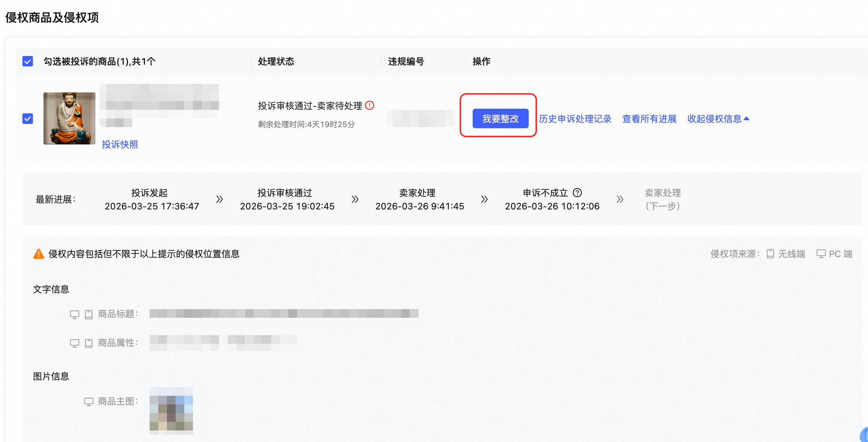Click the 我要整改 button
This screenshot has width=868, height=442.
click(x=500, y=118)
